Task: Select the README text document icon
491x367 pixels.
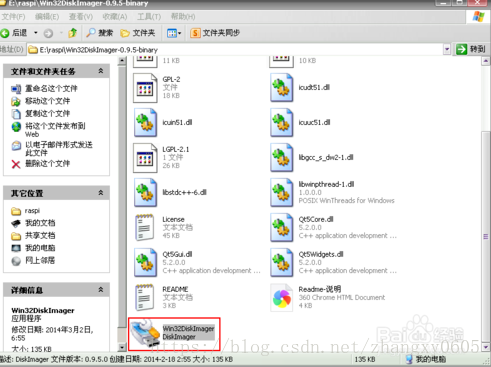Action: coord(145,297)
